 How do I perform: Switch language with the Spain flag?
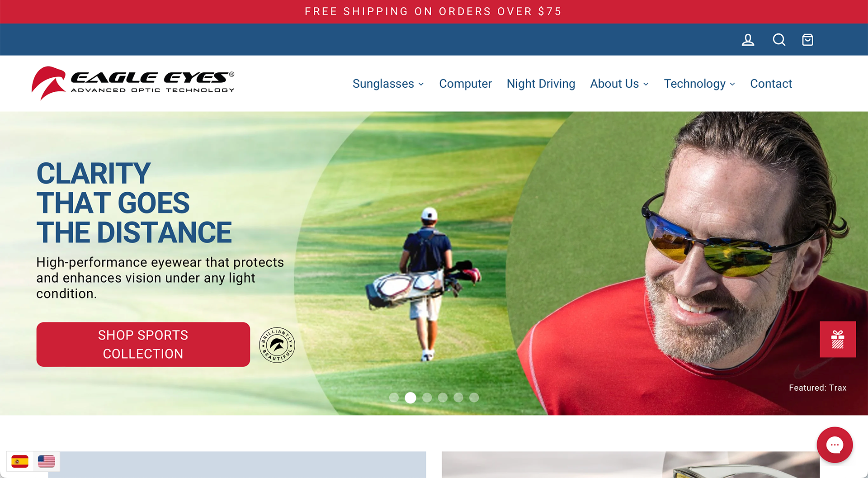pos(20,461)
